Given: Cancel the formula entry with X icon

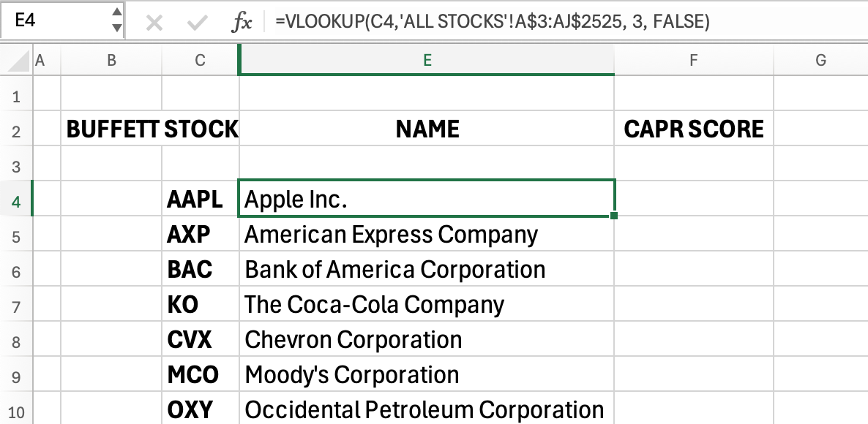Looking at the screenshot, I should click(154, 23).
